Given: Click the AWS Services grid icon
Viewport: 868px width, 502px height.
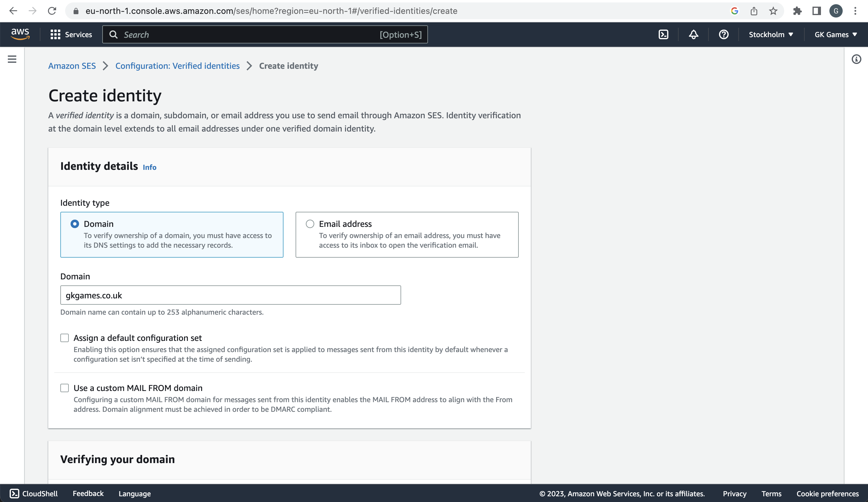Looking at the screenshot, I should [54, 34].
